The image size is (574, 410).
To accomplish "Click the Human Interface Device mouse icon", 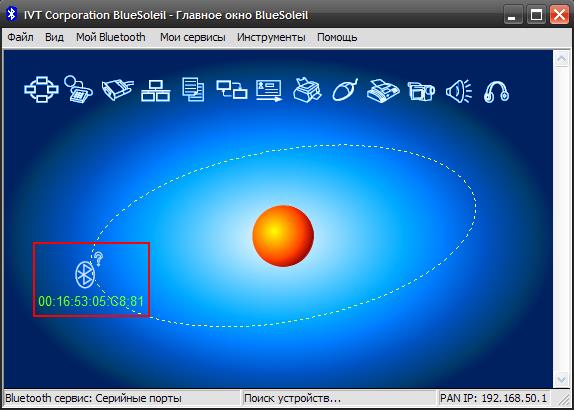I will click(345, 90).
